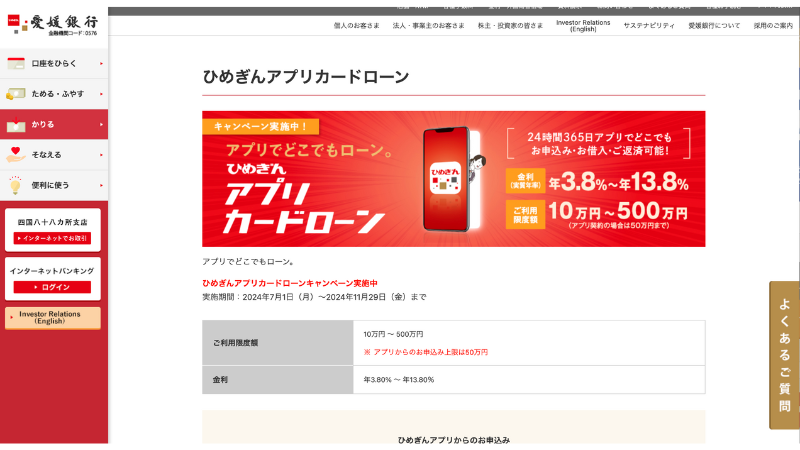Click the heart-in-hand icon beside そなえる

16,155
